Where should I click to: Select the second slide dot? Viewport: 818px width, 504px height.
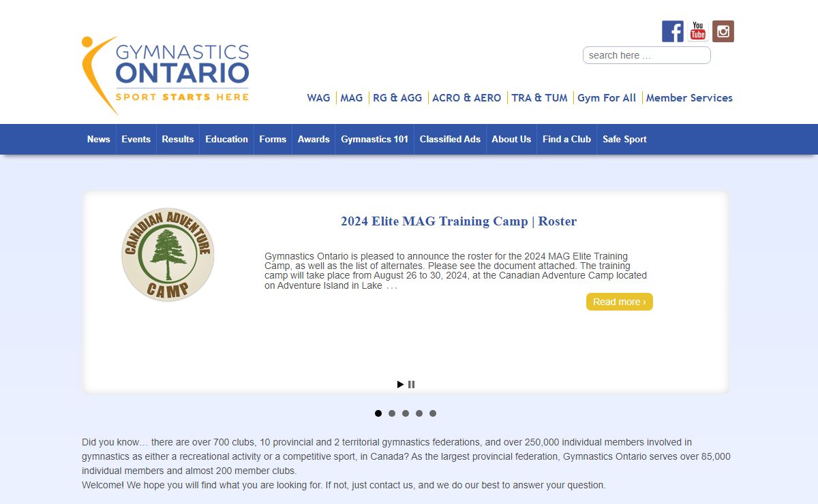click(392, 413)
